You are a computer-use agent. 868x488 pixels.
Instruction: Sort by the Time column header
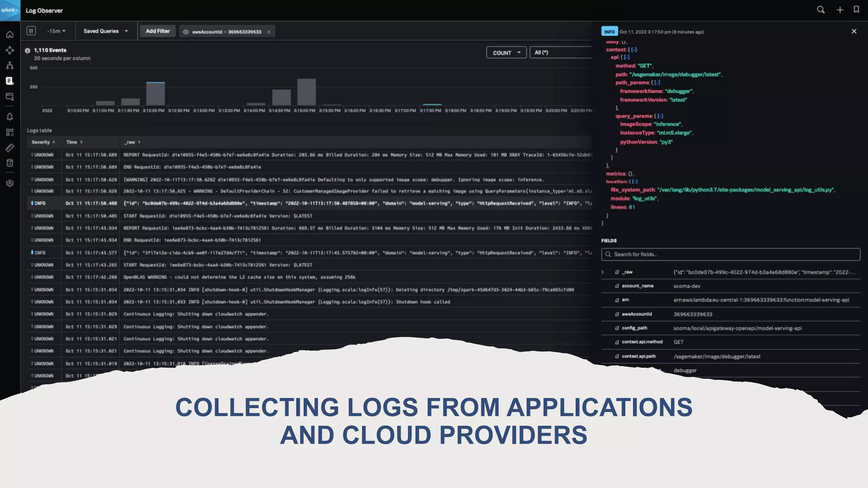click(x=74, y=142)
